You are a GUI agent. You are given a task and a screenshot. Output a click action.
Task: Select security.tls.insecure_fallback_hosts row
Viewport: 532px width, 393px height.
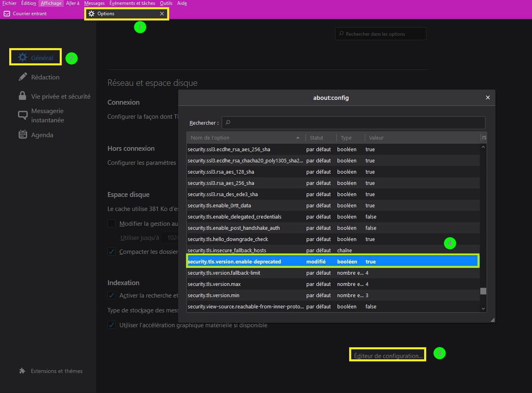click(x=333, y=250)
